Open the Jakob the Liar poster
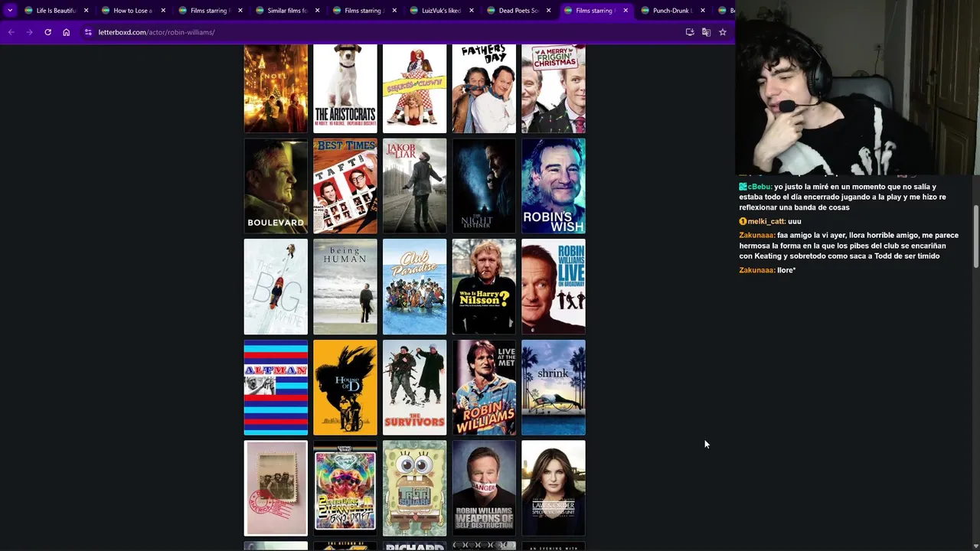The width and height of the screenshot is (980, 551). [x=414, y=186]
